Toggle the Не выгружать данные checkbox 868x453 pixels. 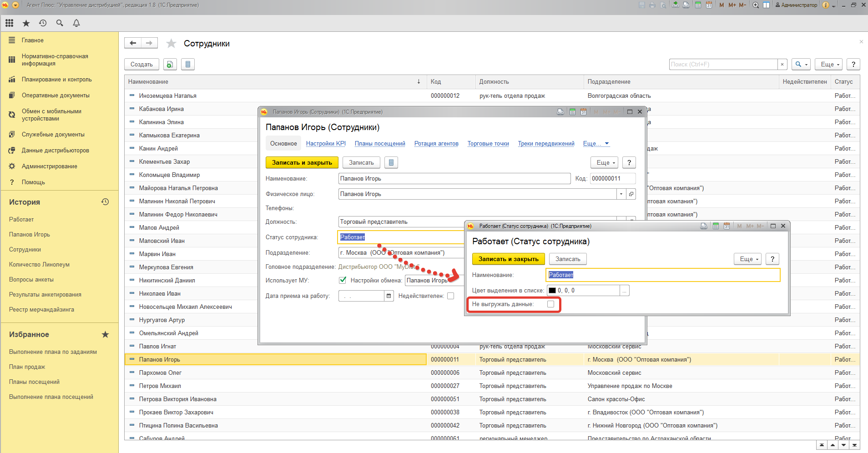tap(551, 304)
